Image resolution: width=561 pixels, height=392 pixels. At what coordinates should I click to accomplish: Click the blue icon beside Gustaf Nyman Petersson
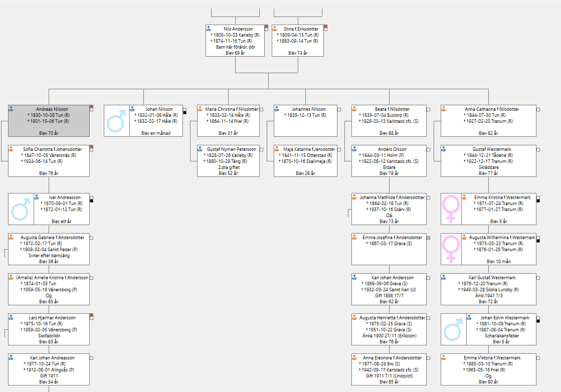click(x=200, y=148)
